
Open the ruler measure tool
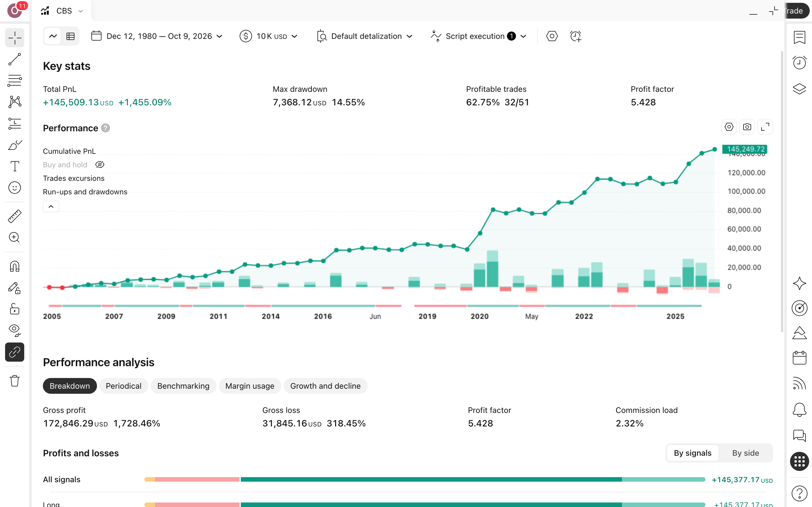[x=15, y=216]
